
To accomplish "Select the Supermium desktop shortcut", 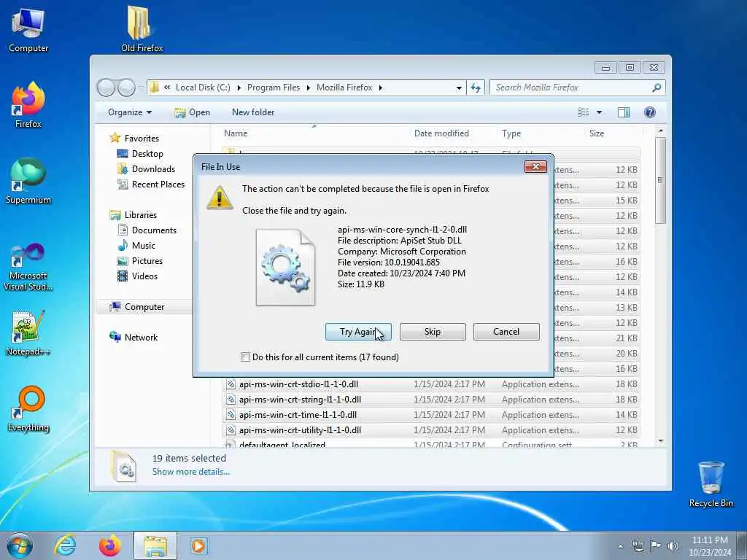I will [x=28, y=182].
